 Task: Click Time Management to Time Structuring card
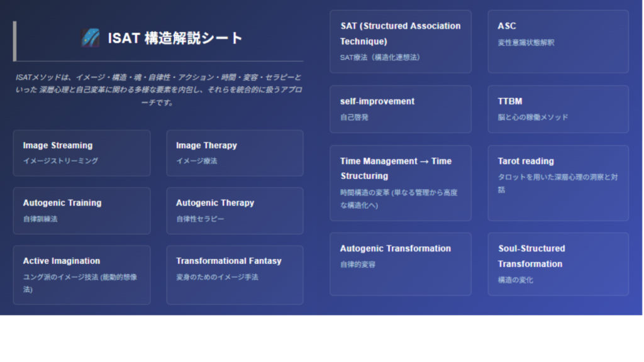coord(400,183)
